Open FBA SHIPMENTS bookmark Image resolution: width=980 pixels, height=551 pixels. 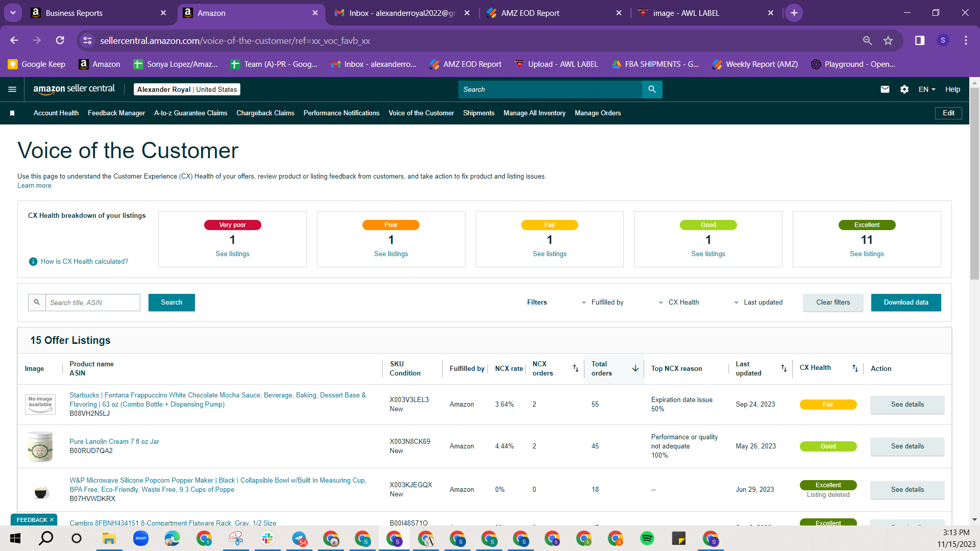tap(655, 64)
